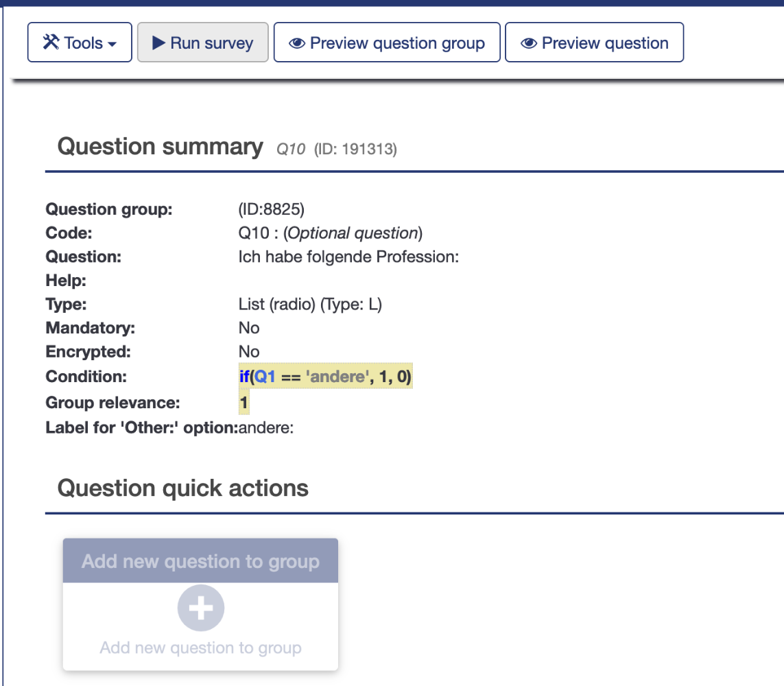Click the eye icon on Preview question group

[297, 43]
